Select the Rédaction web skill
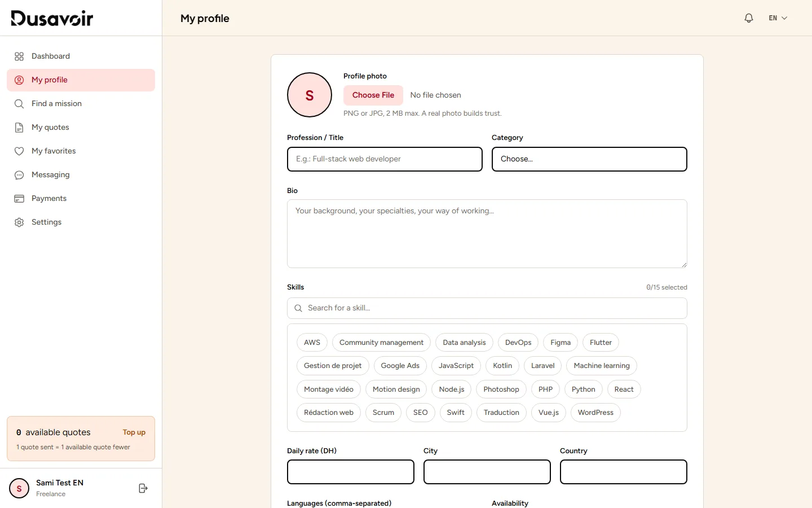The width and height of the screenshot is (812, 508). click(x=329, y=413)
